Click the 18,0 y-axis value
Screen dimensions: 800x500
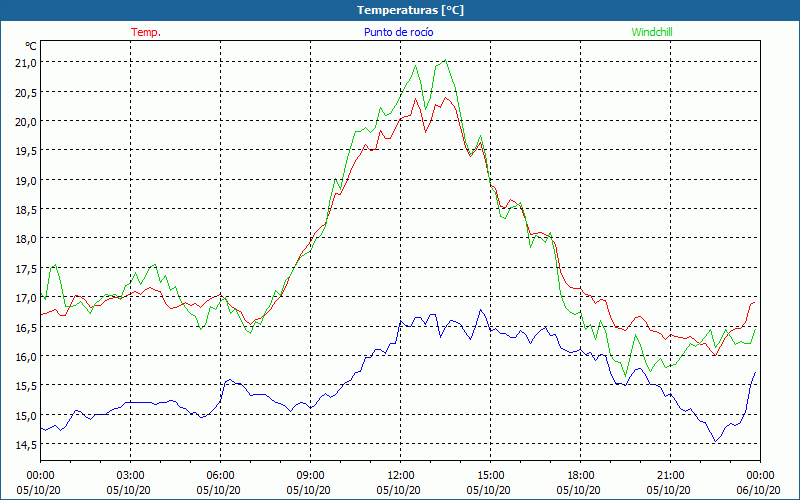27,239
